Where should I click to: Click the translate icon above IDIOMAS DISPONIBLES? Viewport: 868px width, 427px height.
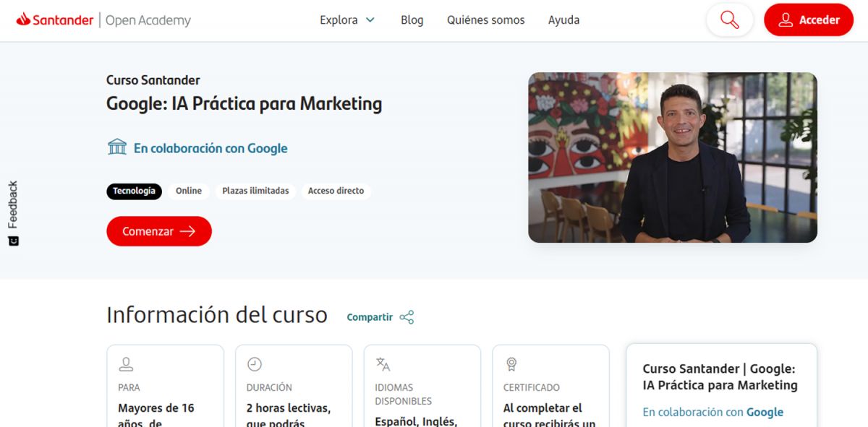(x=383, y=364)
